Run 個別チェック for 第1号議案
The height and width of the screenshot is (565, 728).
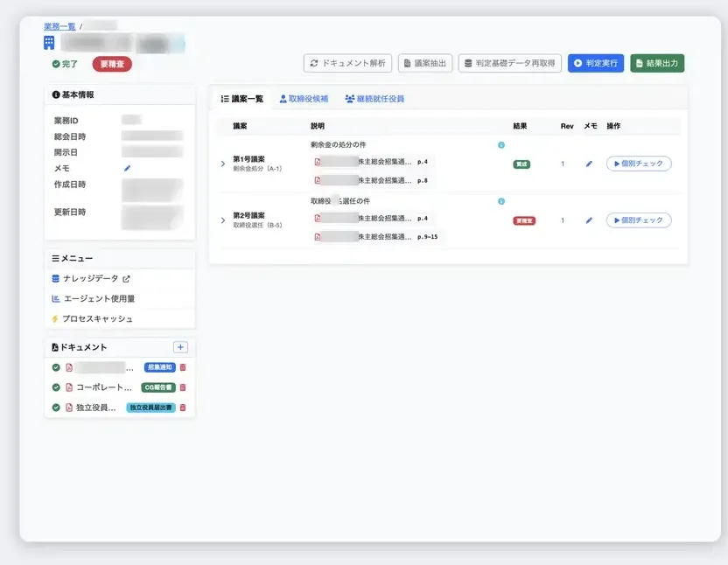(639, 164)
